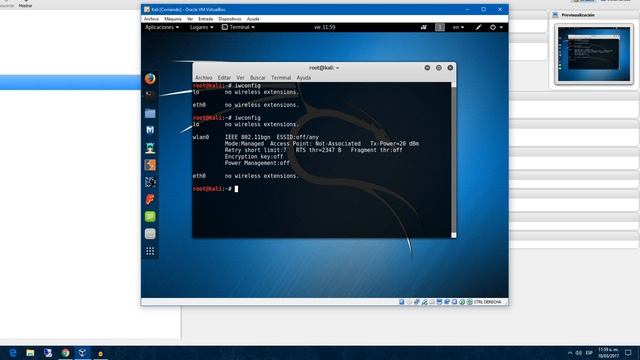Open the Terminal app menu in top bar
The height and width of the screenshot is (360, 640).
click(238, 27)
